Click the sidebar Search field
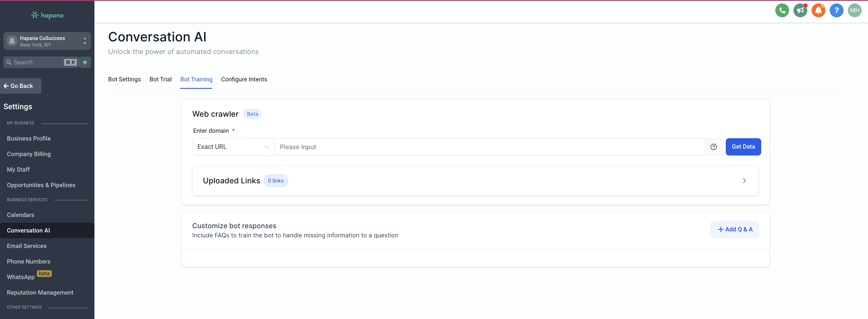 click(37, 62)
